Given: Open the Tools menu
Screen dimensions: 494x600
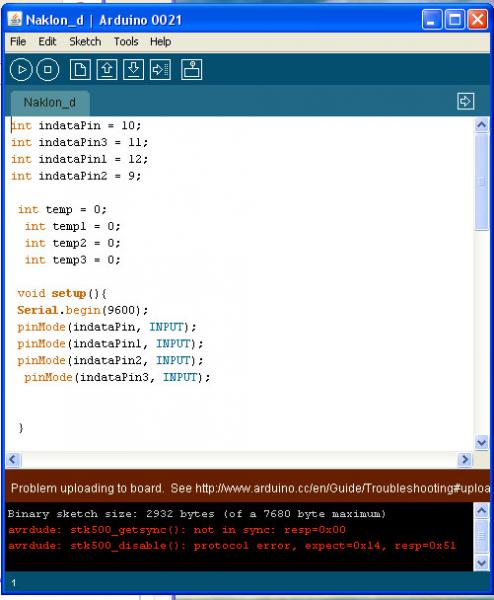Looking at the screenshot, I should [x=126, y=41].
